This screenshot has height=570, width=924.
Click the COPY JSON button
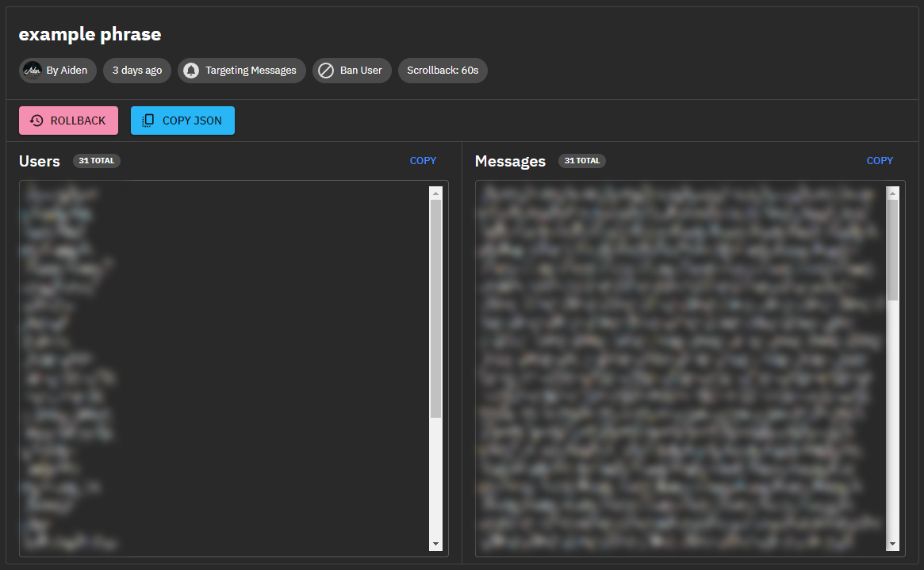coord(182,120)
